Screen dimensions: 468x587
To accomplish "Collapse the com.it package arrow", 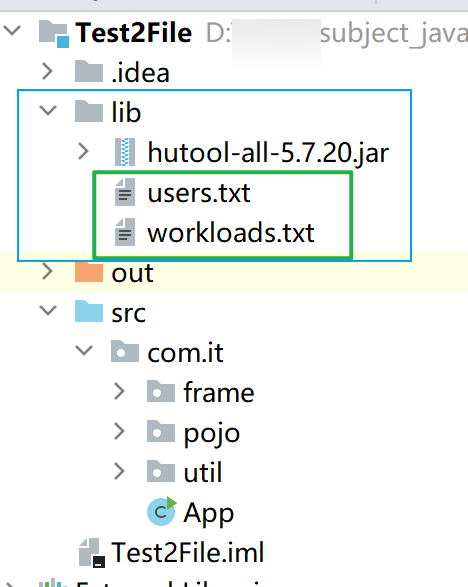I will pyautogui.click(x=84, y=350).
